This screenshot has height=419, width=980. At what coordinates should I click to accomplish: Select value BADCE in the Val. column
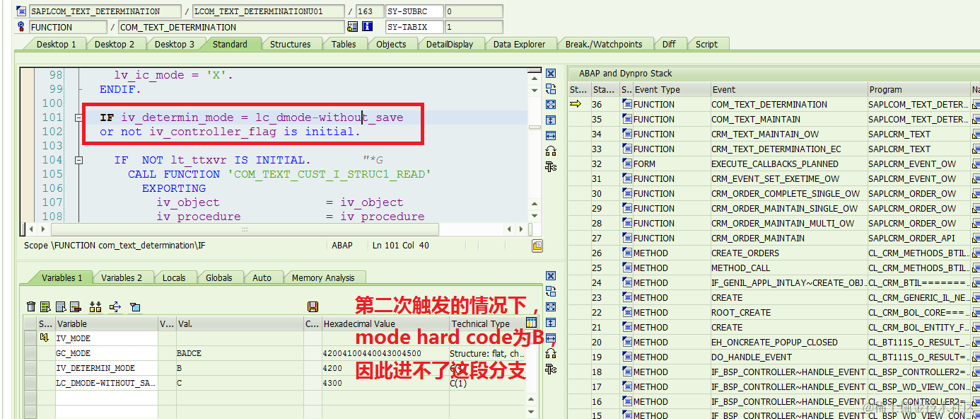[x=240, y=353]
